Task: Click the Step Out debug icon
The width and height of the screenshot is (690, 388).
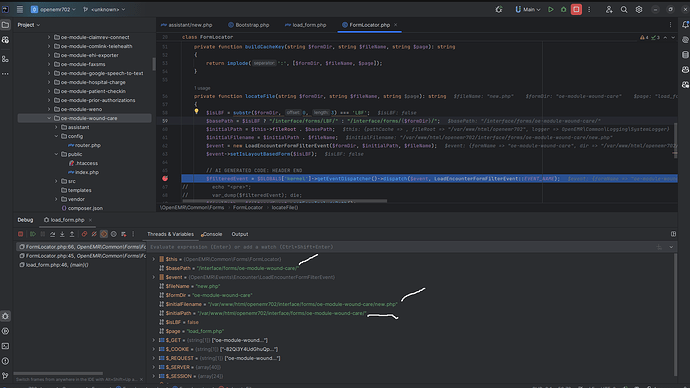Action: point(72,234)
